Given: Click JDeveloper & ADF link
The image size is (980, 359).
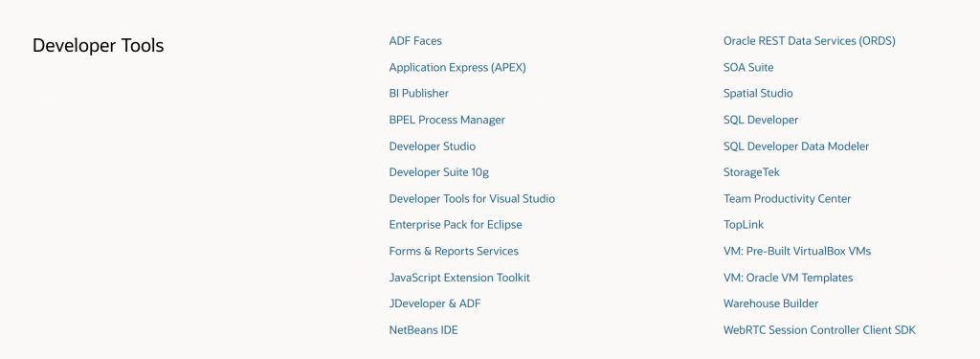Looking at the screenshot, I should pos(434,303).
